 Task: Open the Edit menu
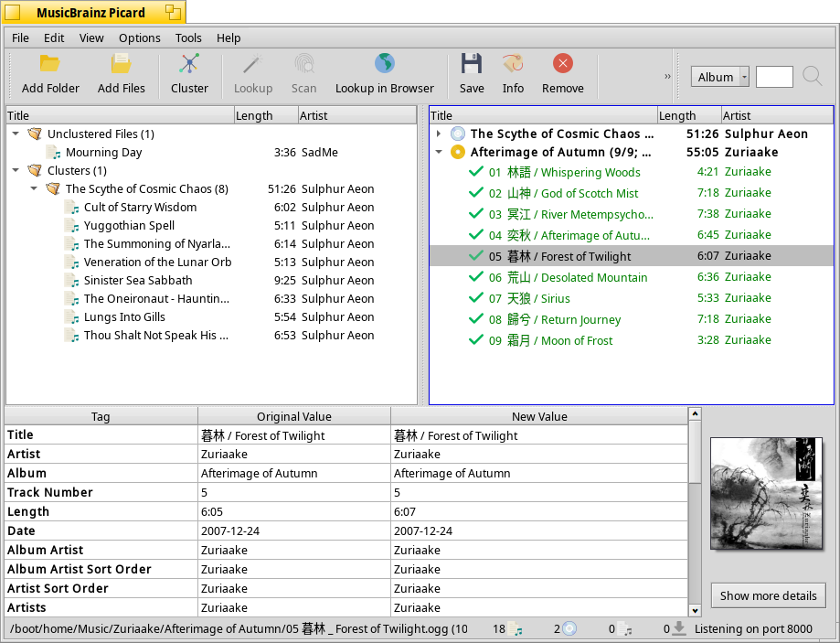[x=54, y=38]
